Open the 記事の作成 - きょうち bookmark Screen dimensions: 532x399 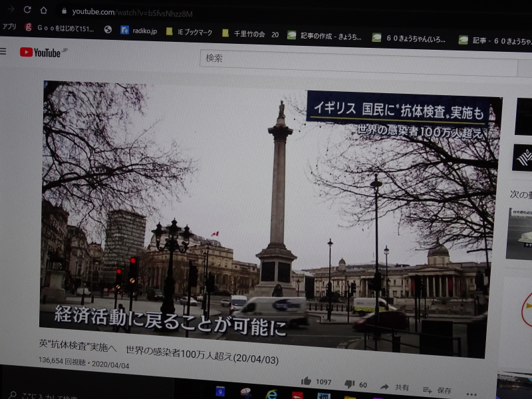point(325,36)
